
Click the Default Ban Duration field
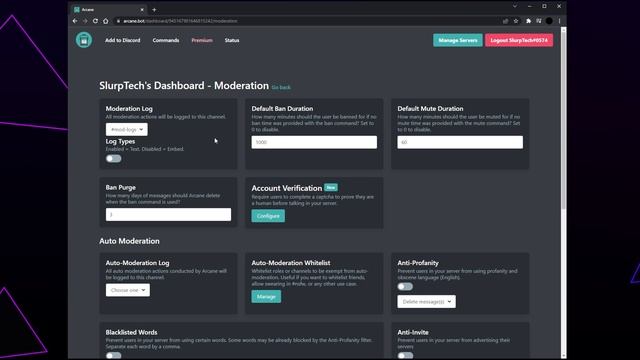[x=314, y=142]
